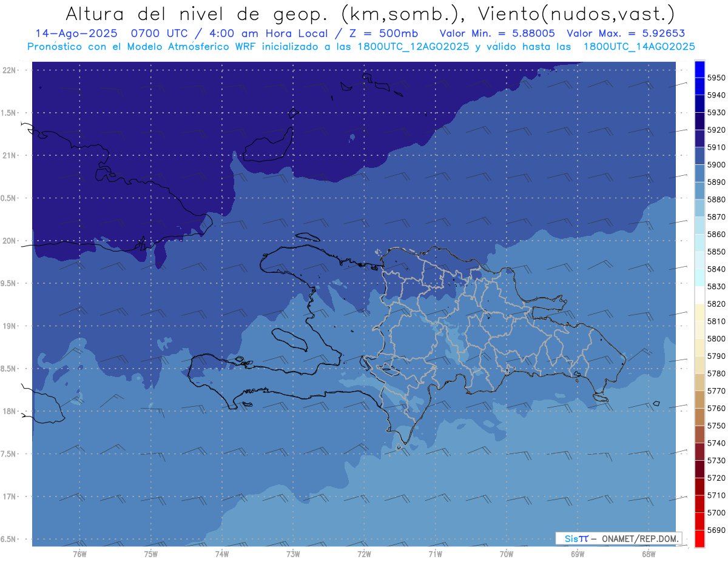Click the 5820 legend value

coord(716,304)
